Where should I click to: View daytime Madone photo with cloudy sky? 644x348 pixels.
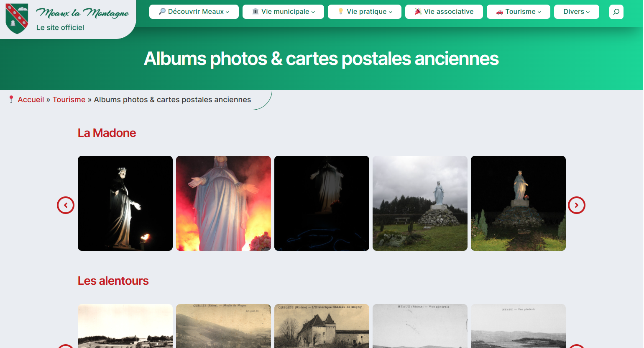[420, 203]
